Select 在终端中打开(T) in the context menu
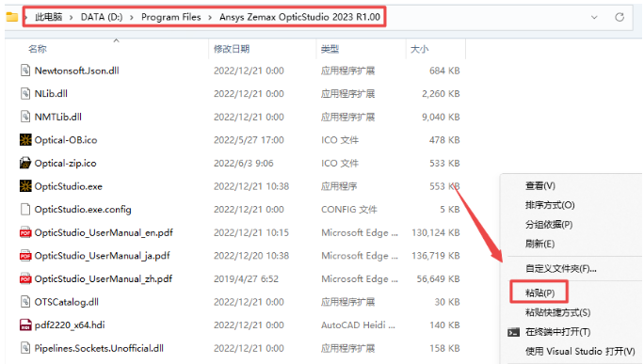 tap(557, 332)
